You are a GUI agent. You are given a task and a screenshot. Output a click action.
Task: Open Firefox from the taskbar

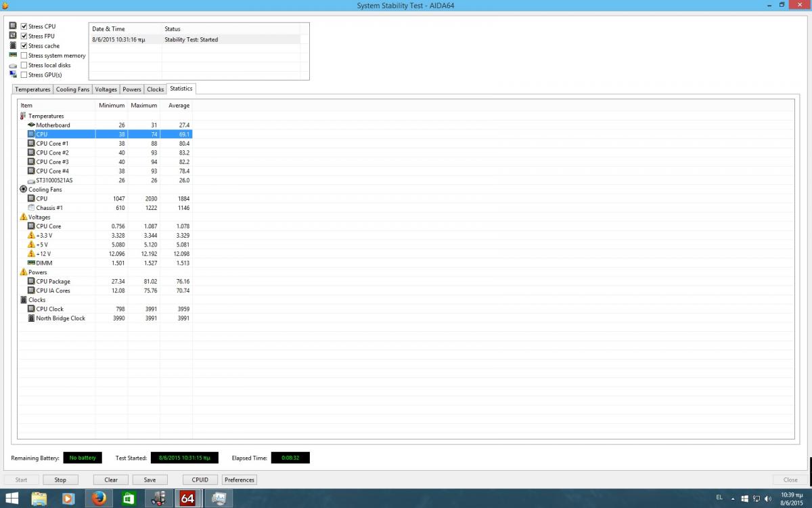tap(99, 499)
